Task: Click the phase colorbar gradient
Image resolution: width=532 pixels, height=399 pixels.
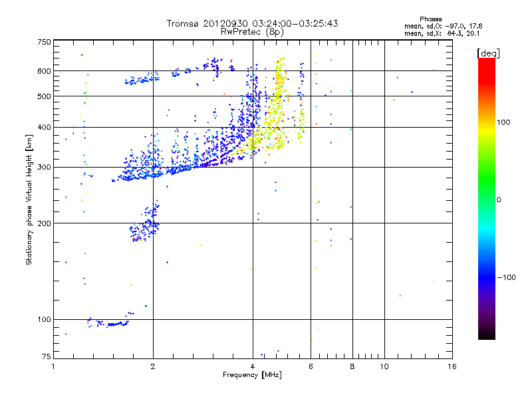Action: [487, 199]
